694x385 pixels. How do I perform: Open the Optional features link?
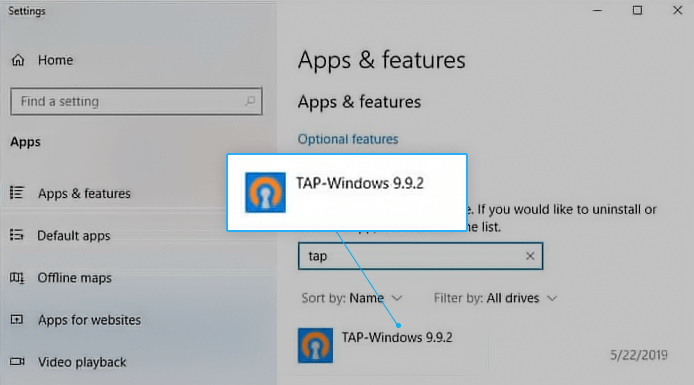pos(348,139)
